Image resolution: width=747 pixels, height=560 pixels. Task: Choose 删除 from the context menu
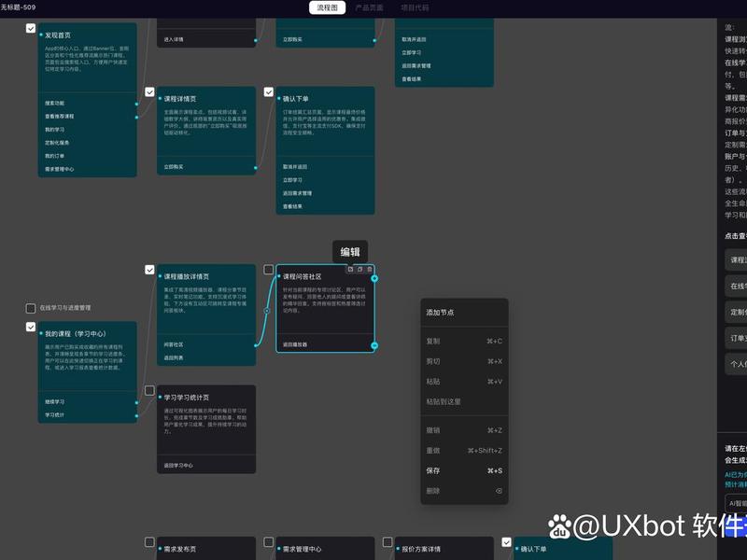(464, 491)
